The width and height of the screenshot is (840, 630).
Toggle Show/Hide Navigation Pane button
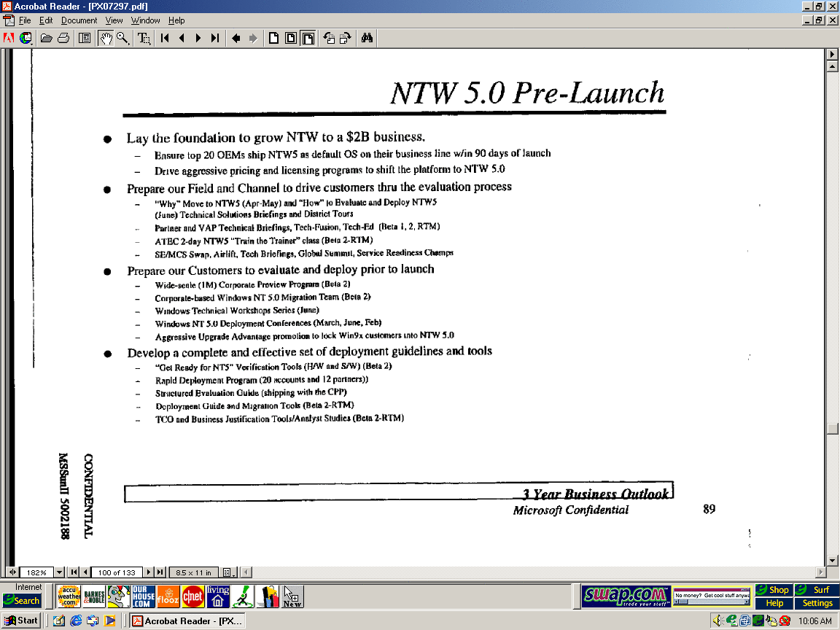click(x=85, y=38)
